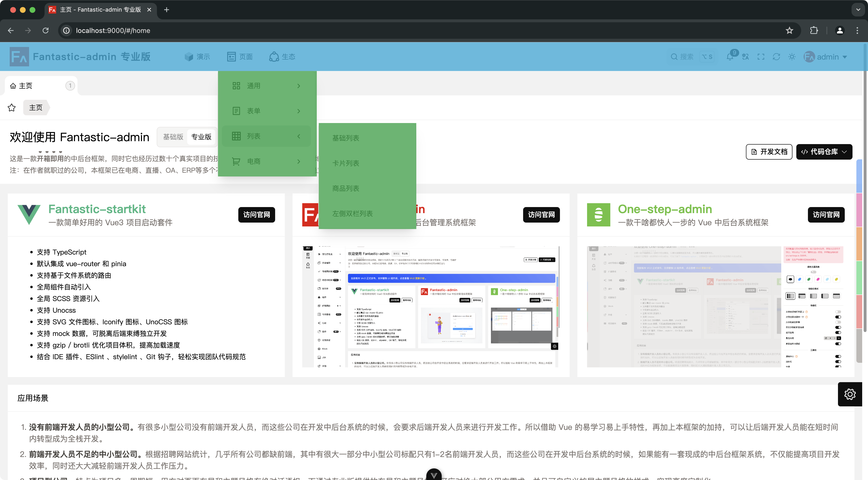868x480 pixels.
Task: Enter fullscreen mode via toolbar icon
Action: [x=761, y=57]
